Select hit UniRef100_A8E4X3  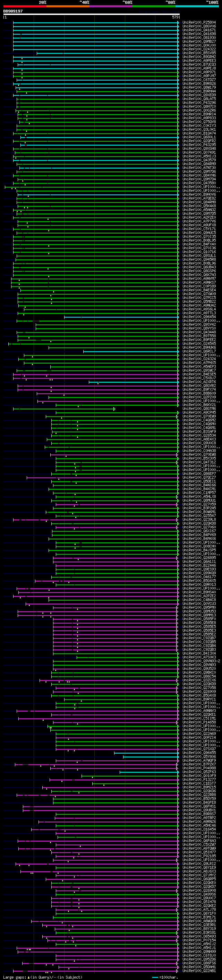199,439
